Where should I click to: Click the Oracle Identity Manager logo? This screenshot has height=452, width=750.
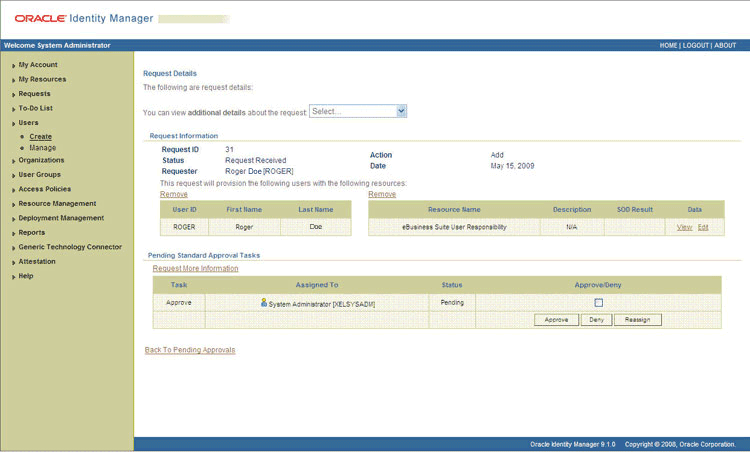tap(84, 18)
